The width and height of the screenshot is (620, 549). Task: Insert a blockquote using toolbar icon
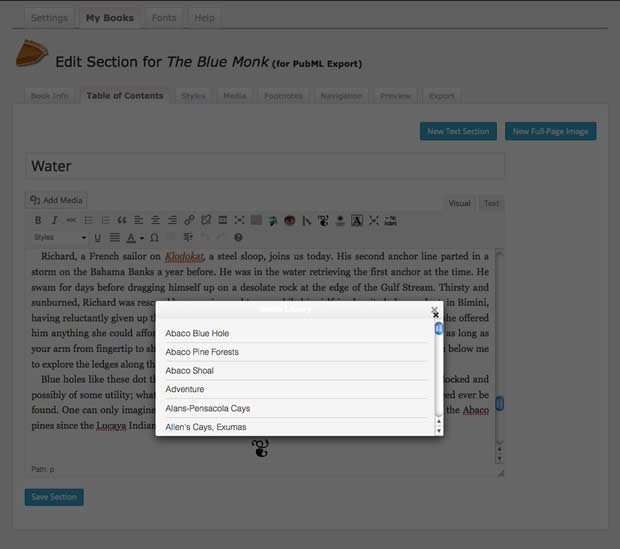[x=122, y=220]
